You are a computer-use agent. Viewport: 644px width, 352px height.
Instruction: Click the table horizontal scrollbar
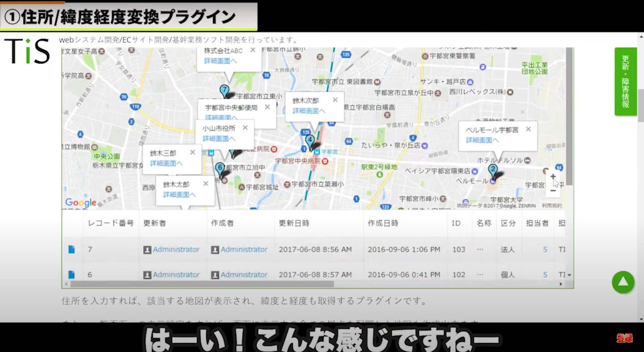202,284
